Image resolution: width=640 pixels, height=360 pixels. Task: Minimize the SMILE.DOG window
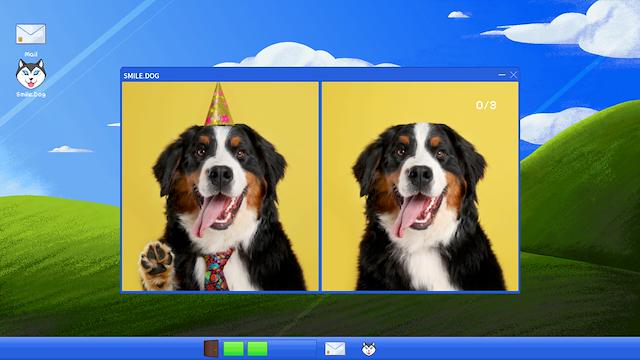(502, 75)
